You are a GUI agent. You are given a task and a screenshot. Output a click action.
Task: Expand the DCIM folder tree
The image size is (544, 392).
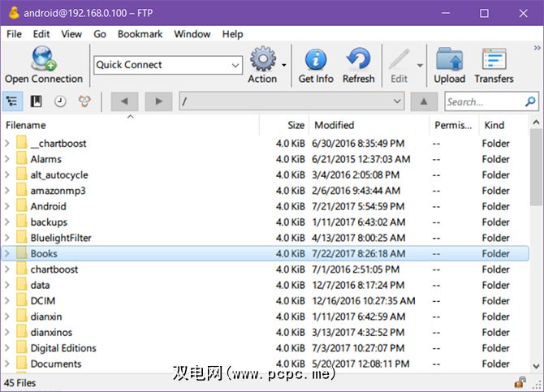click(x=8, y=301)
